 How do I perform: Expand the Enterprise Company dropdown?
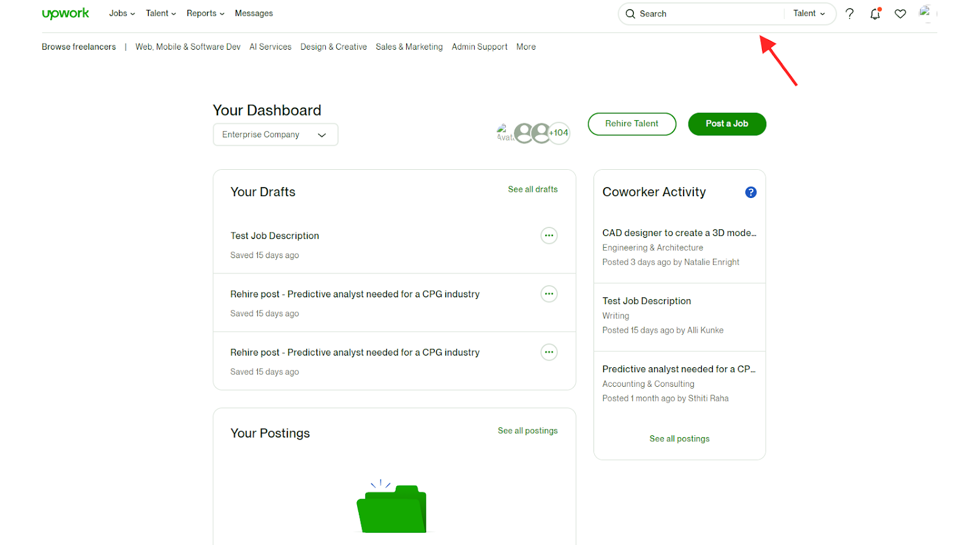(x=275, y=135)
